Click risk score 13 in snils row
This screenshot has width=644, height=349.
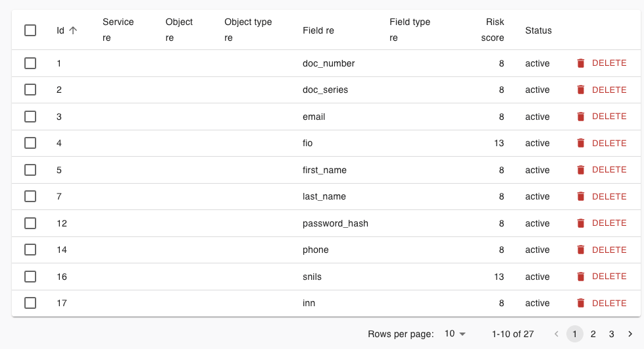click(x=499, y=277)
